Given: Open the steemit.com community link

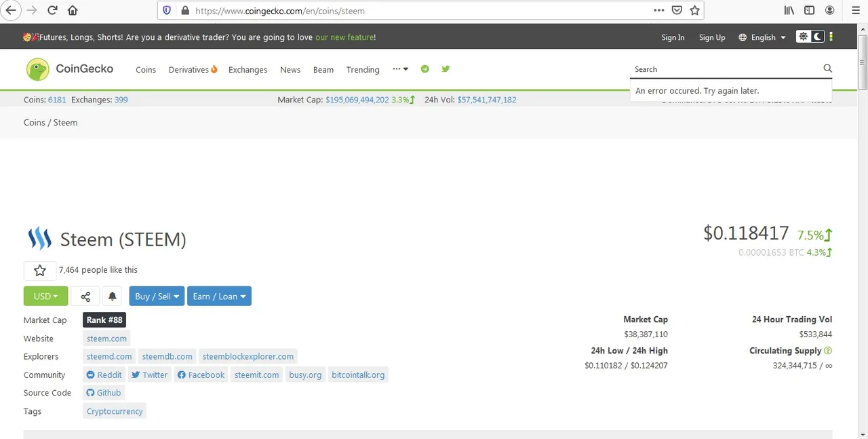Looking at the screenshot, I should click(256, 375).
